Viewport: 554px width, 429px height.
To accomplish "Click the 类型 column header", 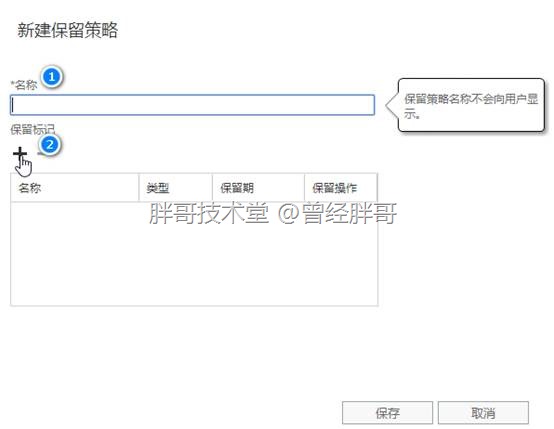I will (176, 188).
